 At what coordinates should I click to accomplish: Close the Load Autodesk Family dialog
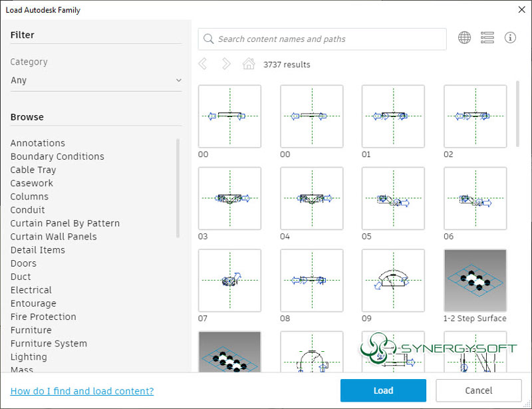[519, 9]
